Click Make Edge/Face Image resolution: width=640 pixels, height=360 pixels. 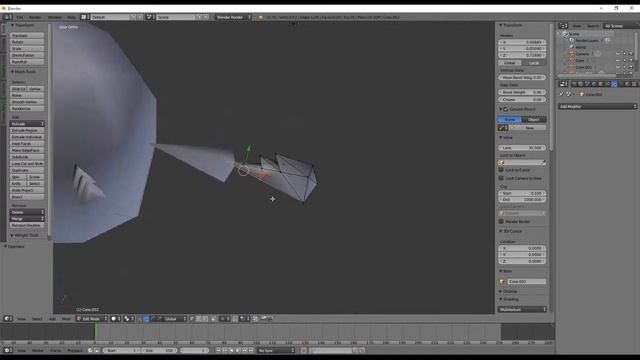(x=27, y=150)
